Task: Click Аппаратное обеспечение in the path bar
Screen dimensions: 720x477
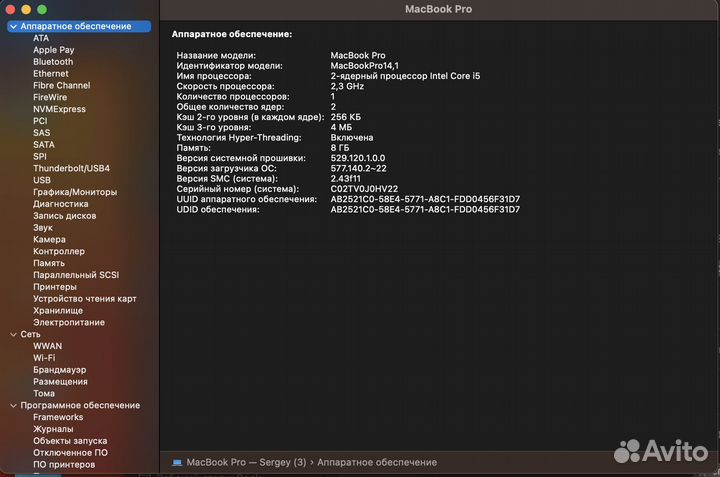Action: tap(377, 462)
